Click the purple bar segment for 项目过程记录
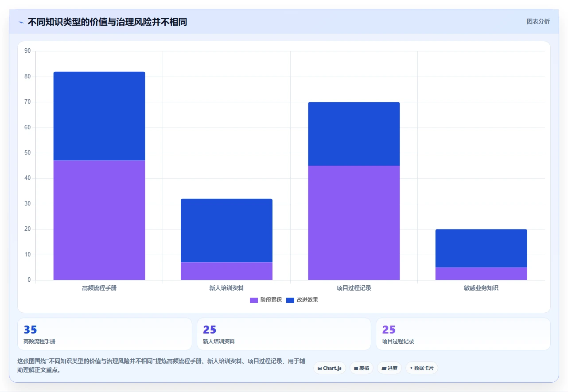This screenshot has height=392, width=568. tap(354, 223)
